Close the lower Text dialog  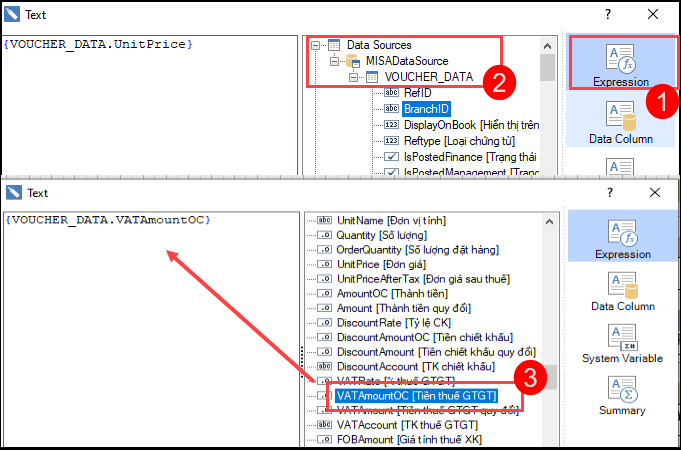[x=653, y=193]
